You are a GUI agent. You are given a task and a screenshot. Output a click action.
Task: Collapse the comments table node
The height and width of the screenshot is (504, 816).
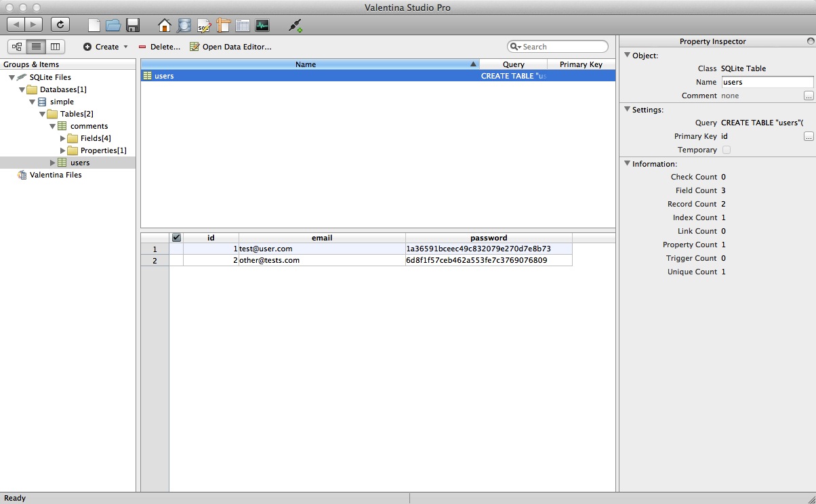point(52,126)
